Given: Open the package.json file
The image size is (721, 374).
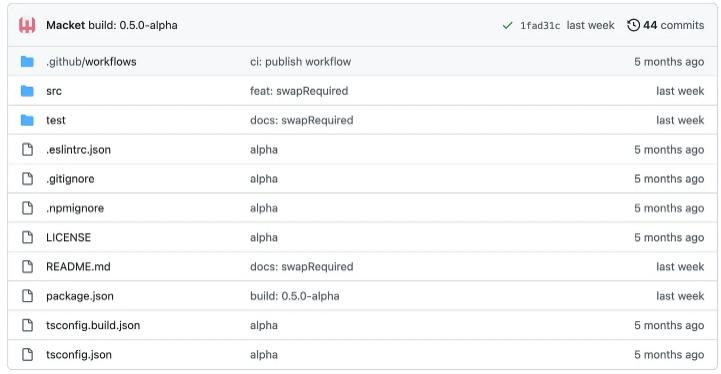Looking at the screenshot, I should (x=80, y=296).
